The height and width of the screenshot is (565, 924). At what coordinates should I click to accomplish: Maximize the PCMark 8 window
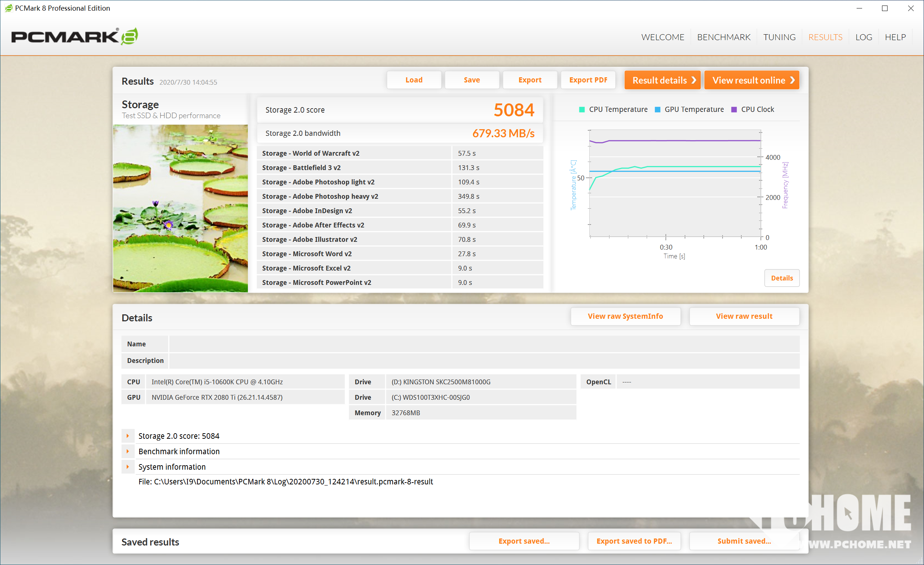885,8
